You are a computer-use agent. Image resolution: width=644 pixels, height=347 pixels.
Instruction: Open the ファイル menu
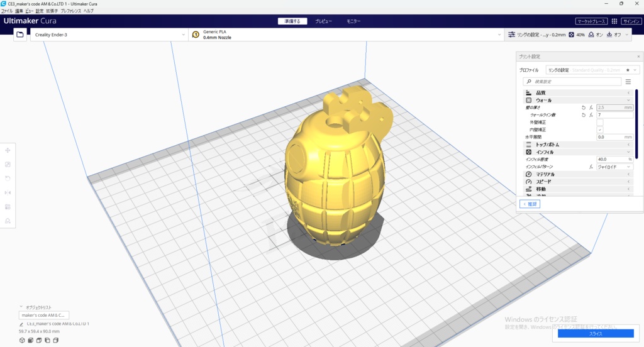pos(7,11)
